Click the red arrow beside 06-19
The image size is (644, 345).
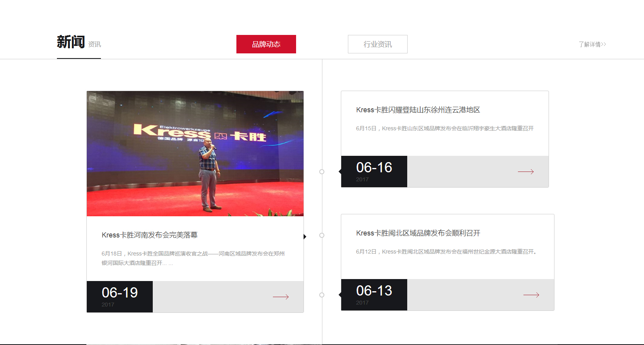pos(281,297)
